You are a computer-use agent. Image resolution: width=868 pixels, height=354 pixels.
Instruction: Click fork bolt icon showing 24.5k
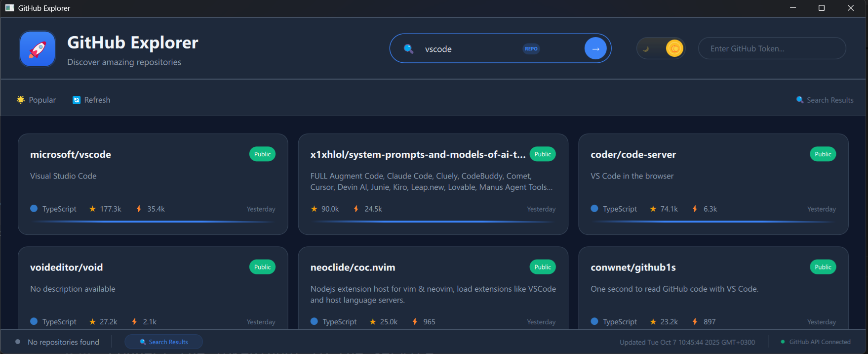[356, 209]
